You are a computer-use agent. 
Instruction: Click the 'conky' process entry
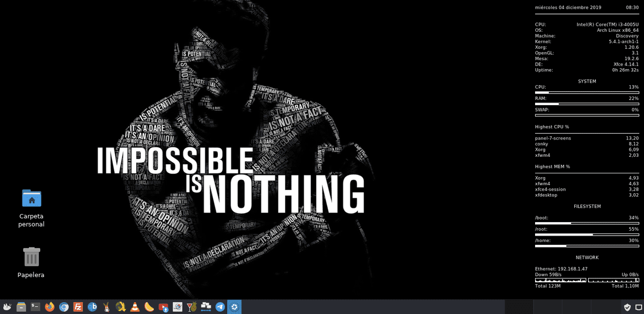(541, 144)
